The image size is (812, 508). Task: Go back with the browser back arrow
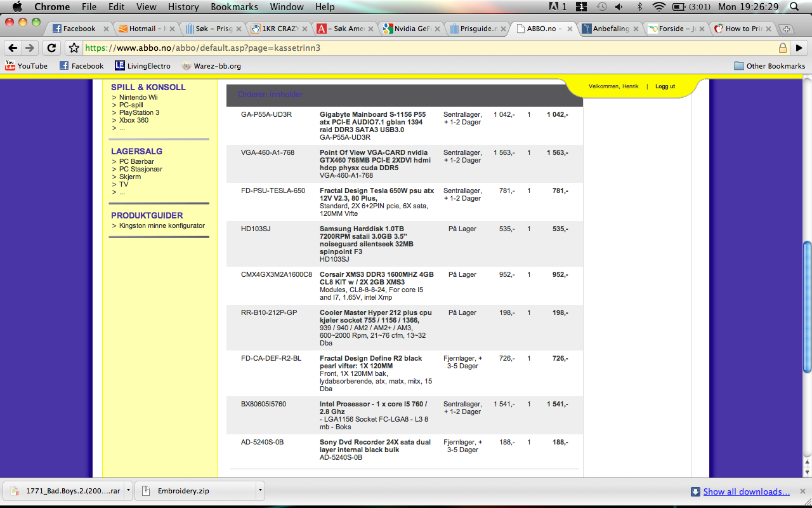13,48
